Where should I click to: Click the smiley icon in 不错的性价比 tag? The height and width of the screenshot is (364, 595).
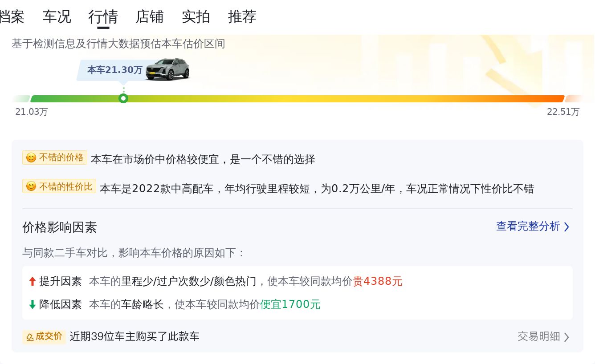[31, 186]
